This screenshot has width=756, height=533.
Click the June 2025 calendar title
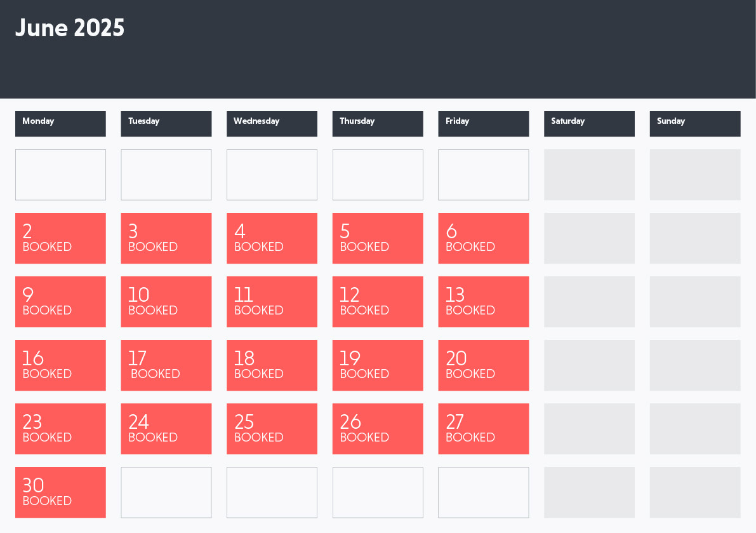tap(70, 29)
